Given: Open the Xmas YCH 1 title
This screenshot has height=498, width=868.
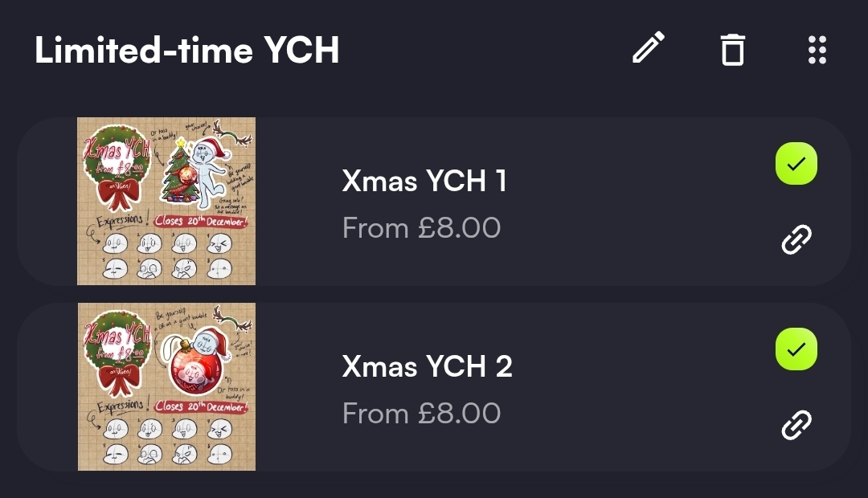Looking at the screenshot, I should [424, 181].
